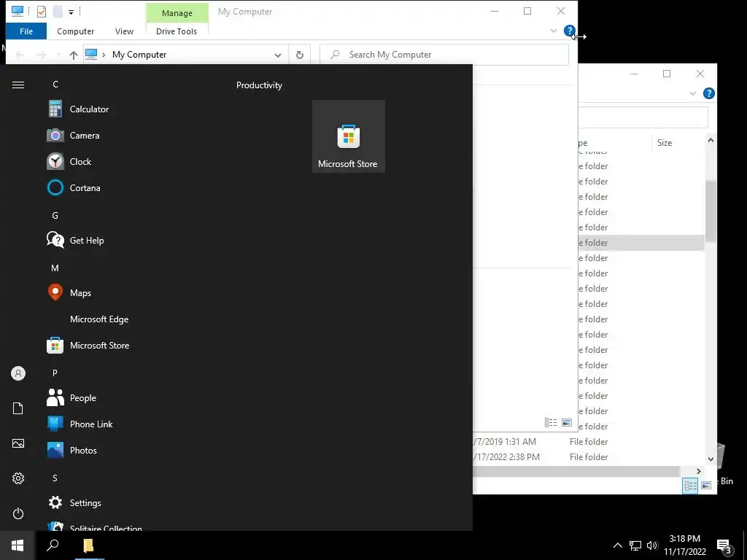Click the Productivity group title

(259, 85)
